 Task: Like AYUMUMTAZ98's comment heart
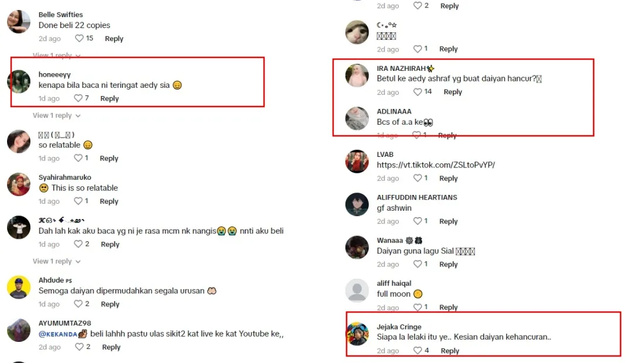(79, 347)
